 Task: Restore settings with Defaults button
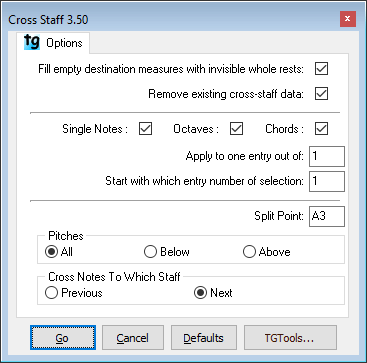tap(204, 338)
